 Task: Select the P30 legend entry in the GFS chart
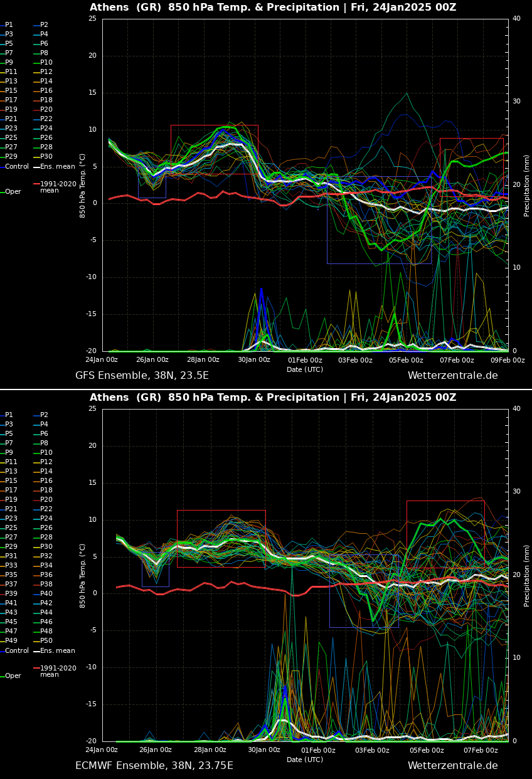46,157
